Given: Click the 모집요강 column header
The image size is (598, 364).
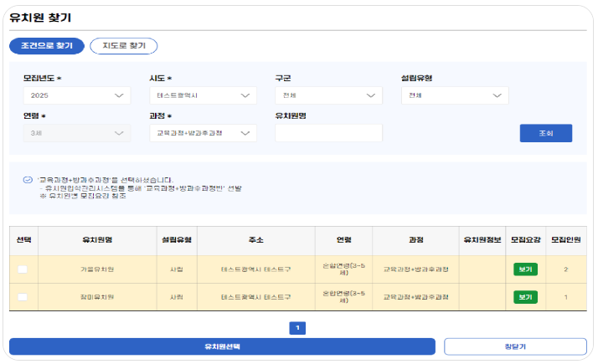Looking at the screenshot, I should point(525,240).
